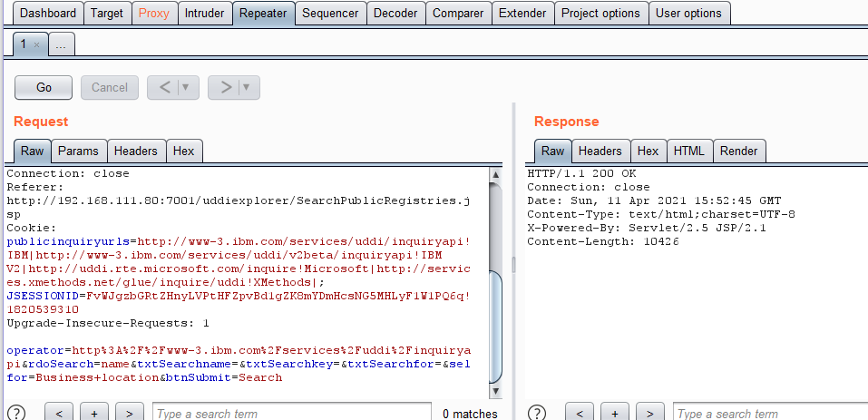This screenshot has width=868, height=420.
Task: Open the Response Headers view tab
Action: (600, 151)
